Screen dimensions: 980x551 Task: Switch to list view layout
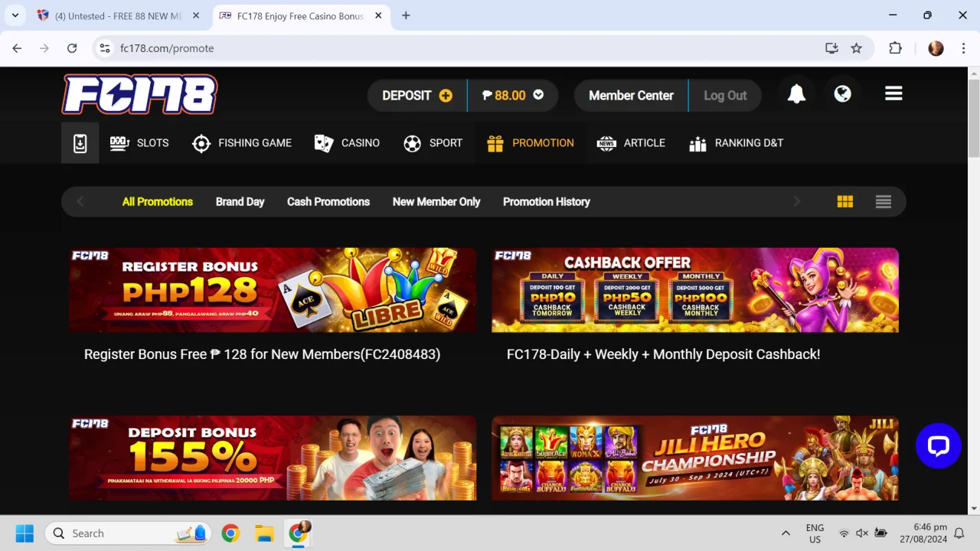(884, 202)
